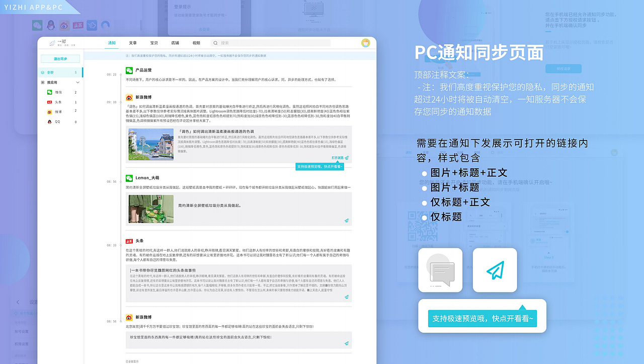
Task: Switch to the 文章 tab
Action: click(133, 43)
